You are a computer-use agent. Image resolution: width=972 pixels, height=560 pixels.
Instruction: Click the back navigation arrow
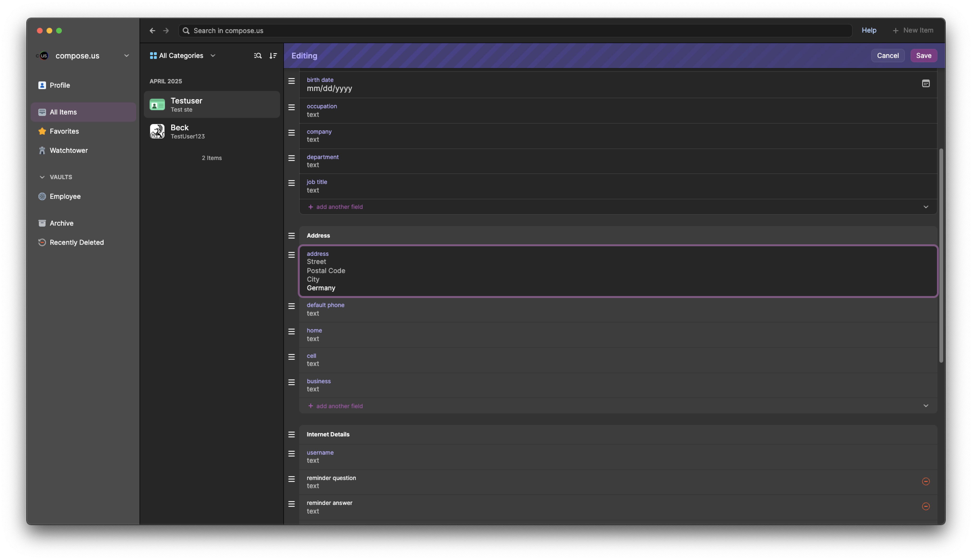[x=152, y=30]
